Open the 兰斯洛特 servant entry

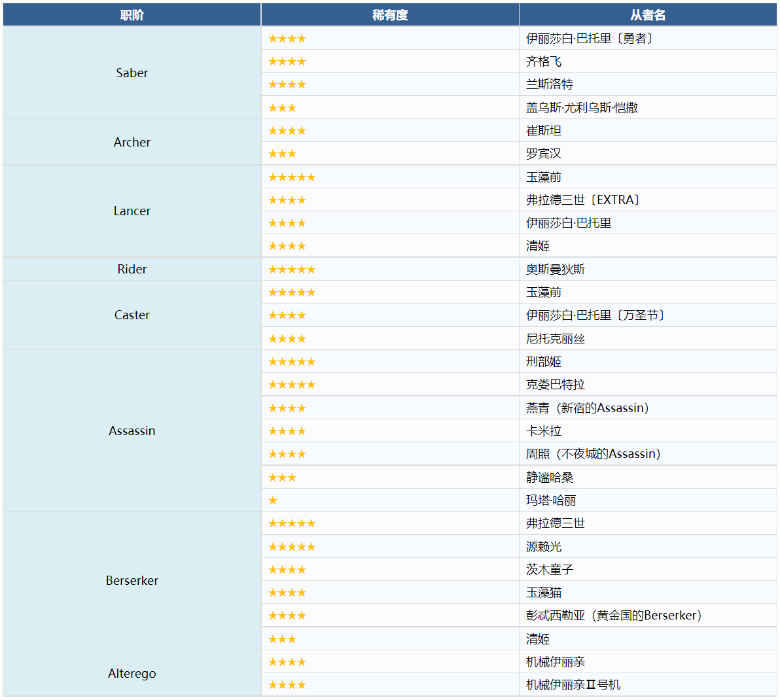pos(550,84)
